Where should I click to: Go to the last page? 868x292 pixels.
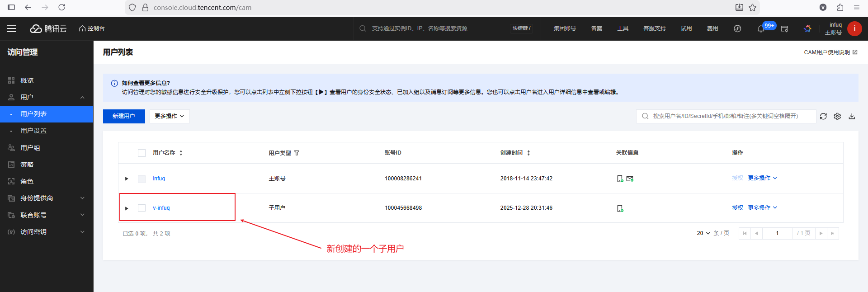pyautogui.click(x=833, y=233)
